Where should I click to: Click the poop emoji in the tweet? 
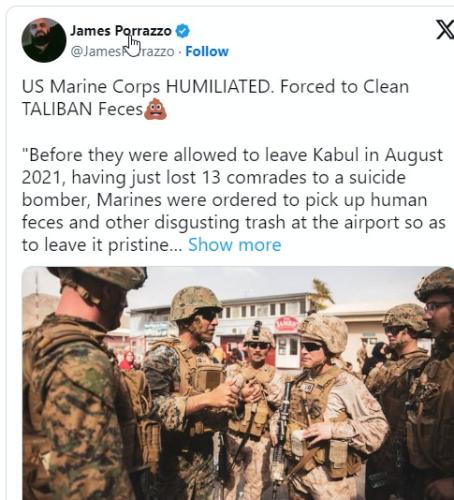pos(155,109)
